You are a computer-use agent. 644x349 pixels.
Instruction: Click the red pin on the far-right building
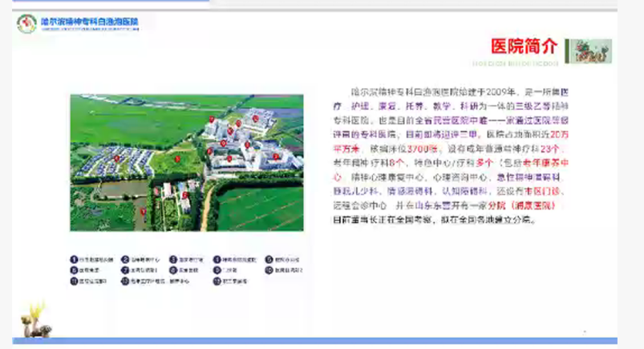click(x=276, y=156)
